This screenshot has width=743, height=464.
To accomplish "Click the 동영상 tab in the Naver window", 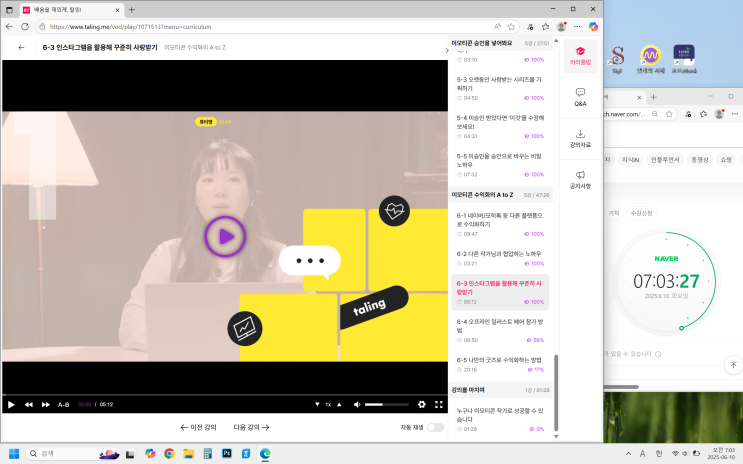I will click(x=699, y=160).
